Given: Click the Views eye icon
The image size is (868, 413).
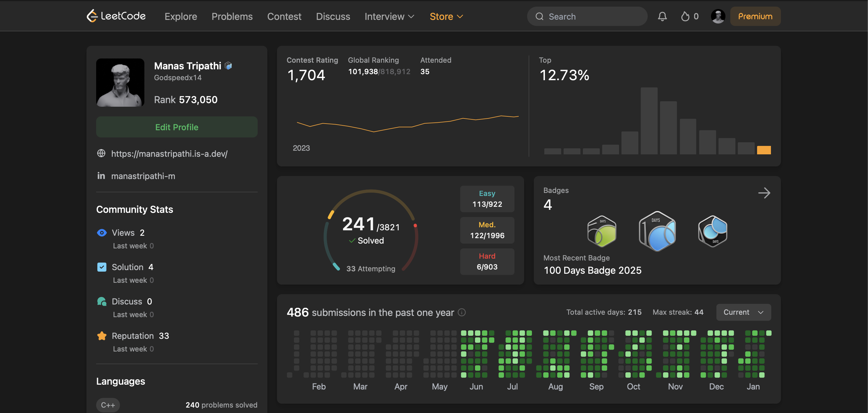Looking at the screenshot, I should [x=102, y=233].
